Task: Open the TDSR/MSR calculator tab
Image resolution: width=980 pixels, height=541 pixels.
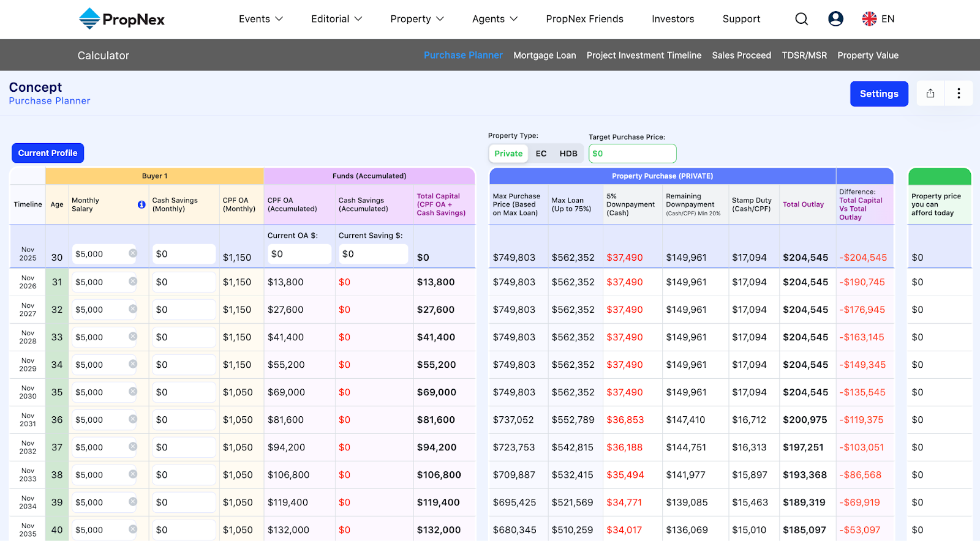Action: (804, 55)
